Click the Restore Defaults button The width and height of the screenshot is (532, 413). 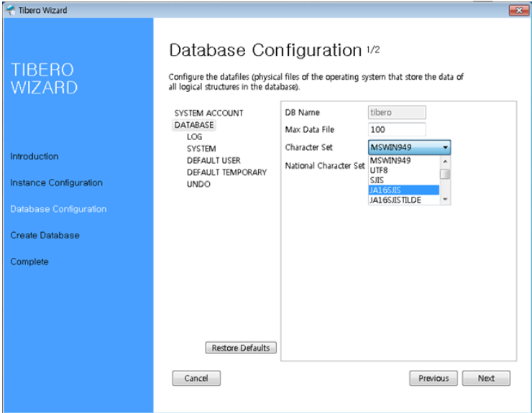241,348
